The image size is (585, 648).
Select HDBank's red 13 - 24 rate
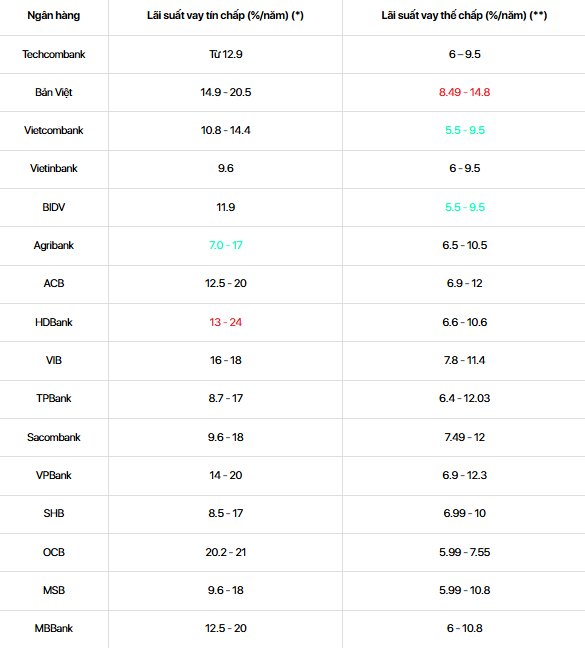pos(226,322)
